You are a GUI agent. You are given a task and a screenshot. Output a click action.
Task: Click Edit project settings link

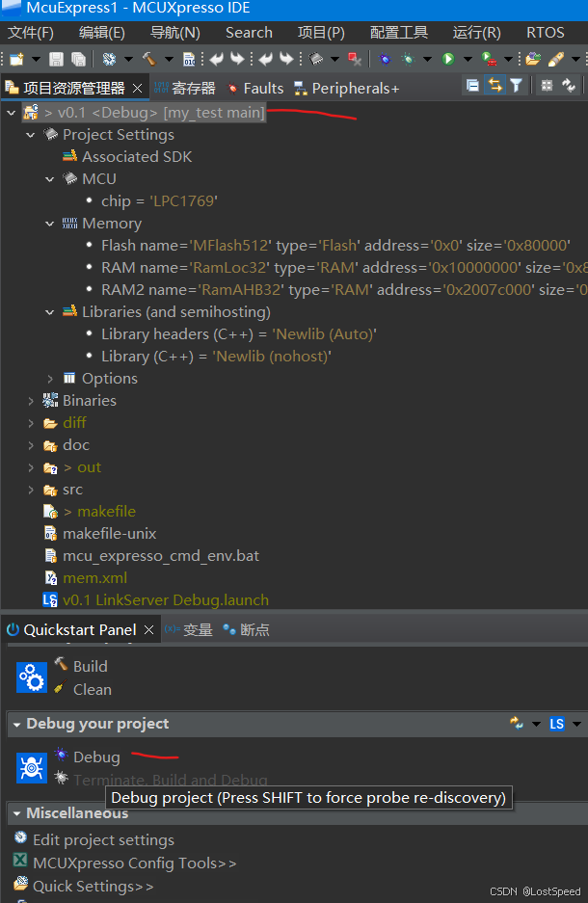103,840
